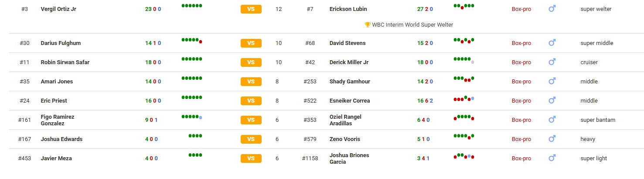Click the trophy icon beside WBC Interim title
Screen dimensions: 644x179
[367, 25]
